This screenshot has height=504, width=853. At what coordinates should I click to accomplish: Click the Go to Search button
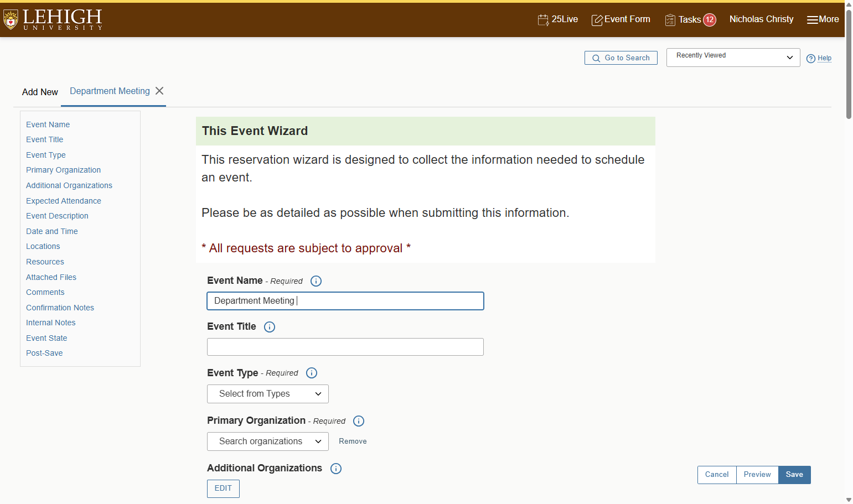click(x=621, y=58)
